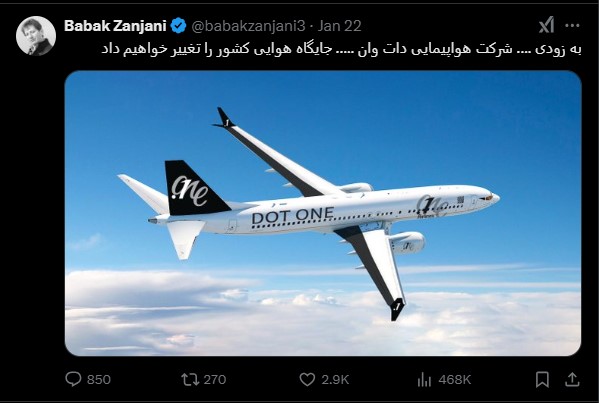Open the @babakzanjani3 handle link

248,26
